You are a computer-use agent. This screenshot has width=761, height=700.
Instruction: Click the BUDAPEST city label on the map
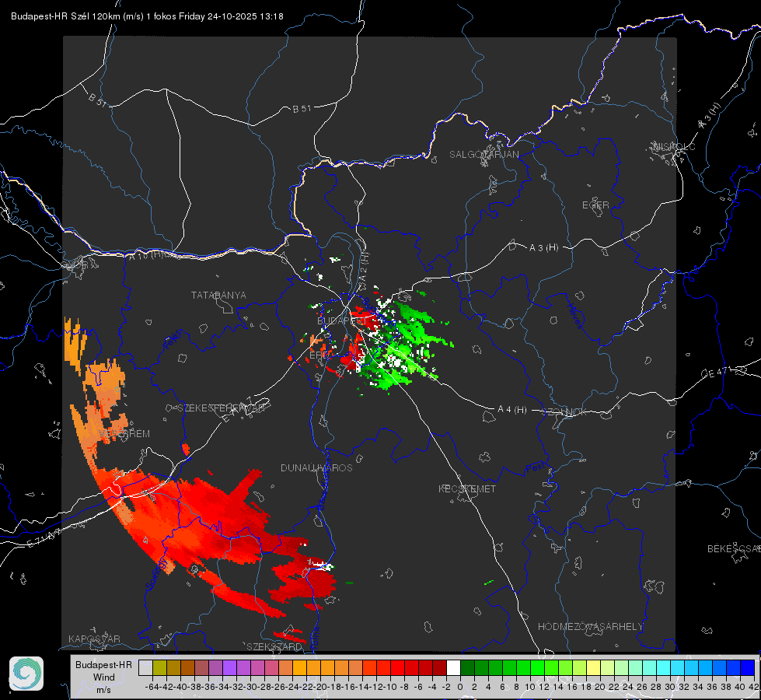(341, 321)
